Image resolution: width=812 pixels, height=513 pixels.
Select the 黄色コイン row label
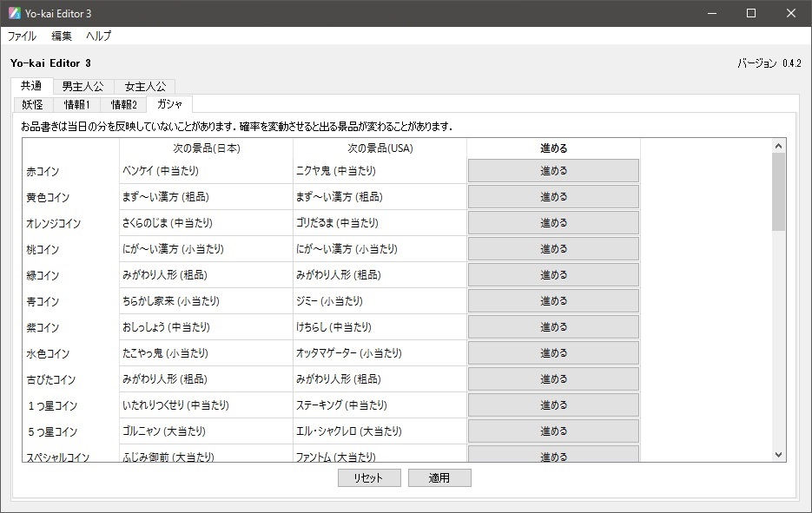48,197
